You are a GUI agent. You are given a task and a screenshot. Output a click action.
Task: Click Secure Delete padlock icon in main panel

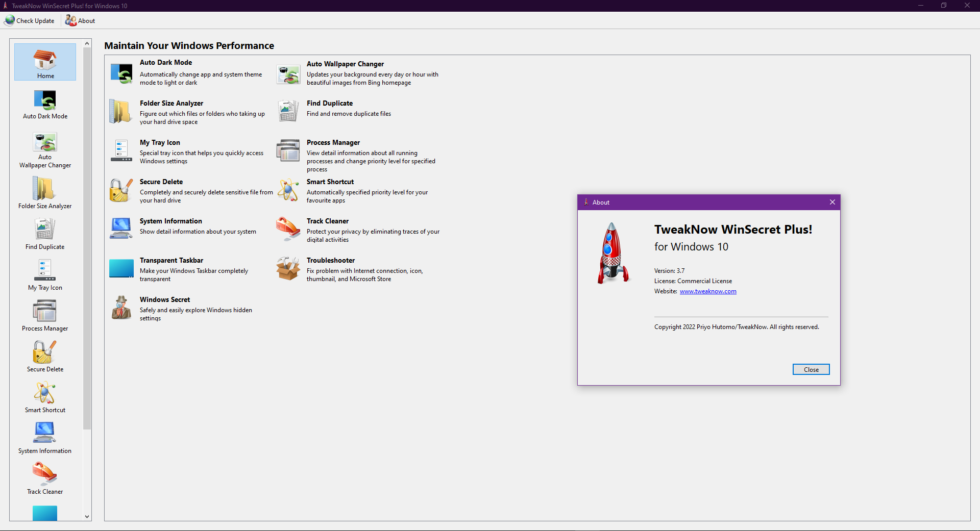coord(121,190)
